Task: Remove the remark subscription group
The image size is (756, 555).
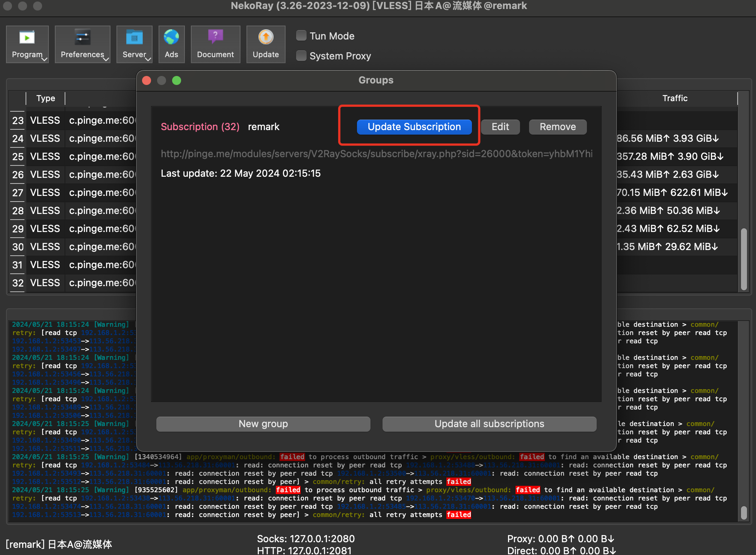Action: coord(558,127)
